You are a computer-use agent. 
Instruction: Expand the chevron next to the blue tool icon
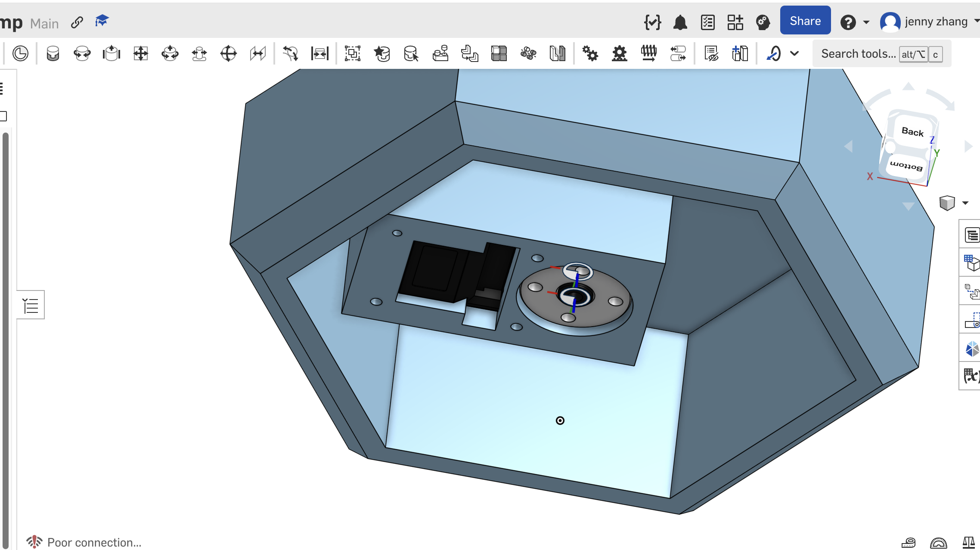[x=795, y=54]
